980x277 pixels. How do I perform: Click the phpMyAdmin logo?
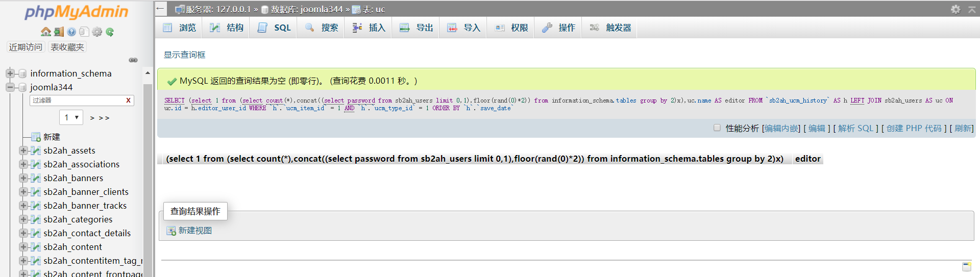pyautogui.click(x=77, y=12)
